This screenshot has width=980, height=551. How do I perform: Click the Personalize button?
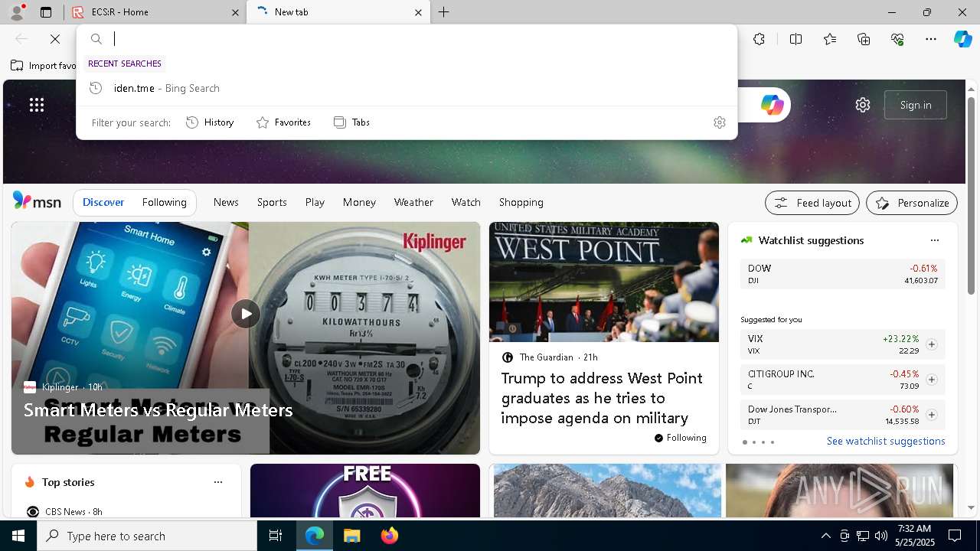pyautogui.click(x=912, y=203)
